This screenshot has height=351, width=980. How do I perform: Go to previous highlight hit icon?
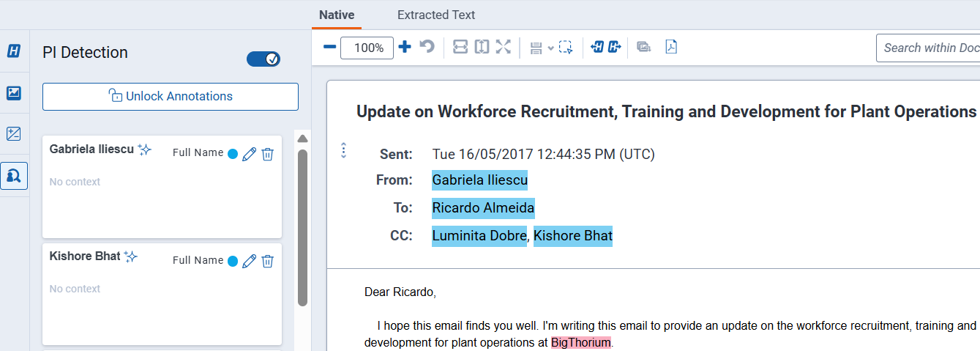coord(597,48)
